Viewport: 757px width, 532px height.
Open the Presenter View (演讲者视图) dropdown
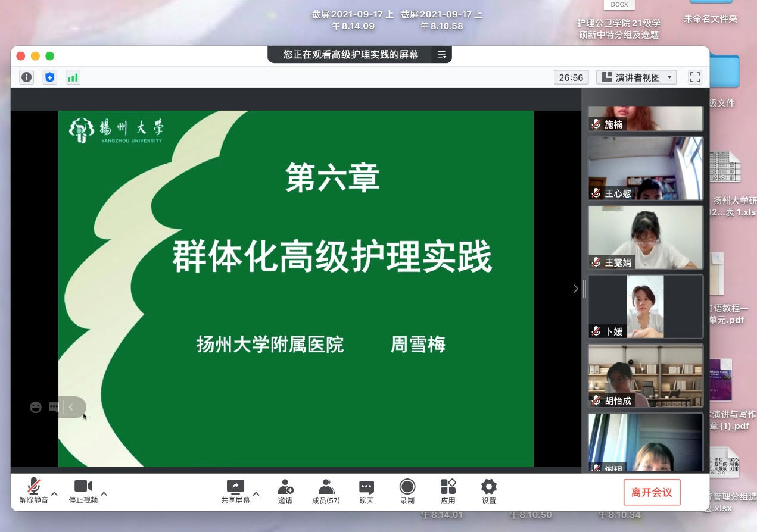click(x=637, y=77)
